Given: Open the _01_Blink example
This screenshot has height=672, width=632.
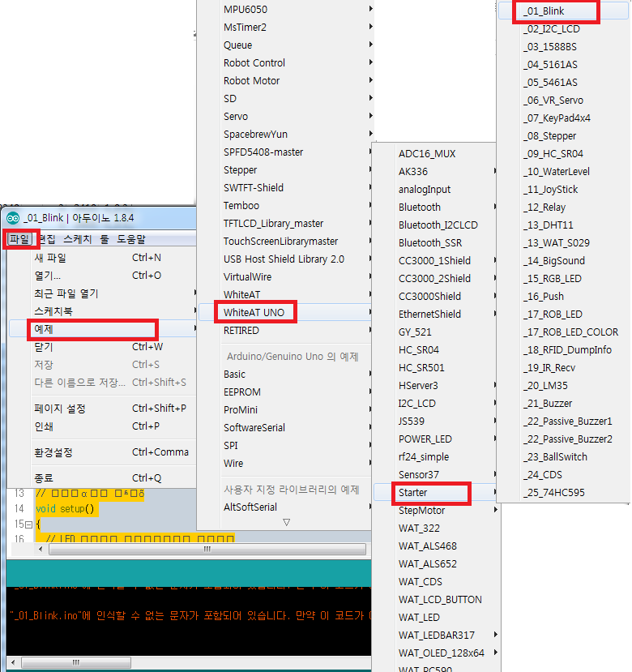Looking at the screenshot, I should [x=563, y=11].
